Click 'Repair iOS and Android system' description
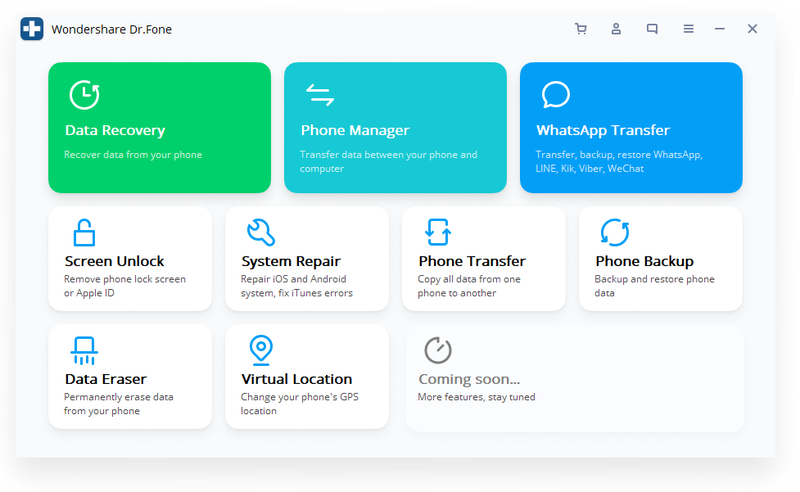Viewport: 800px width, 492px height. pyautogui.click(x=297, y=286)
